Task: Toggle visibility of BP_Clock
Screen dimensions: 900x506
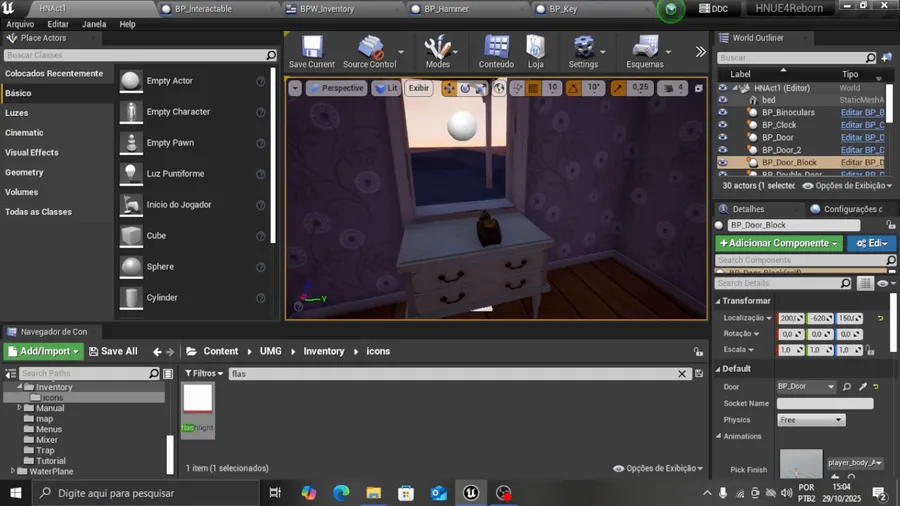Action: (x=723, y=125)
